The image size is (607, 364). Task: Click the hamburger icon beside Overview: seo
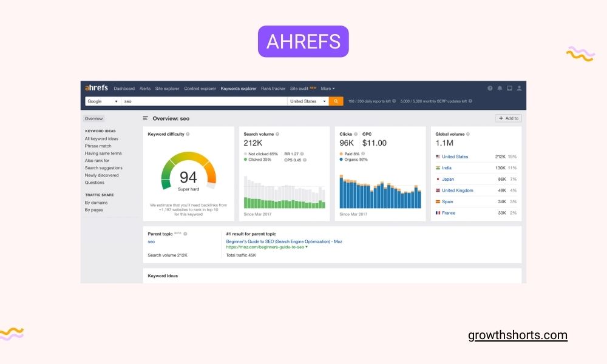[x=145, y=118]
